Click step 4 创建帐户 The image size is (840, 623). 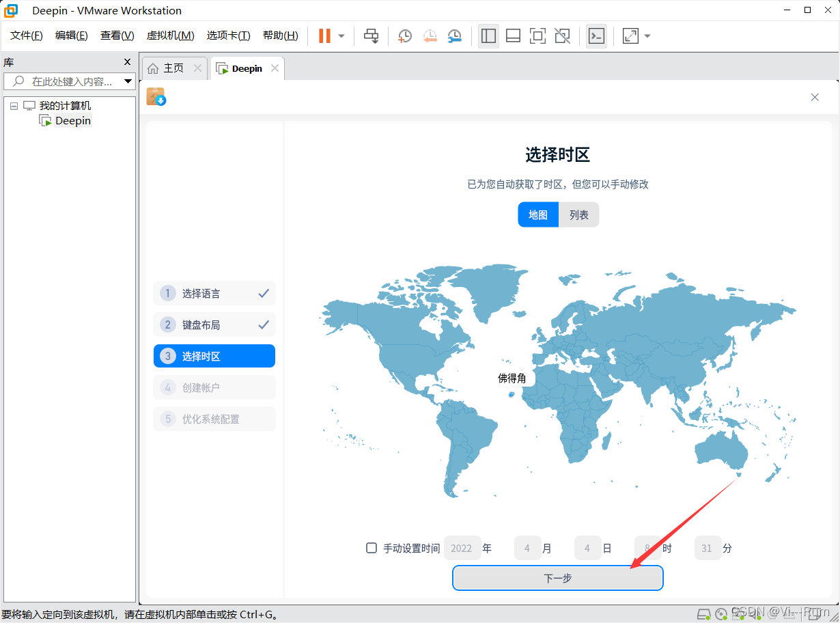(214, 387)
